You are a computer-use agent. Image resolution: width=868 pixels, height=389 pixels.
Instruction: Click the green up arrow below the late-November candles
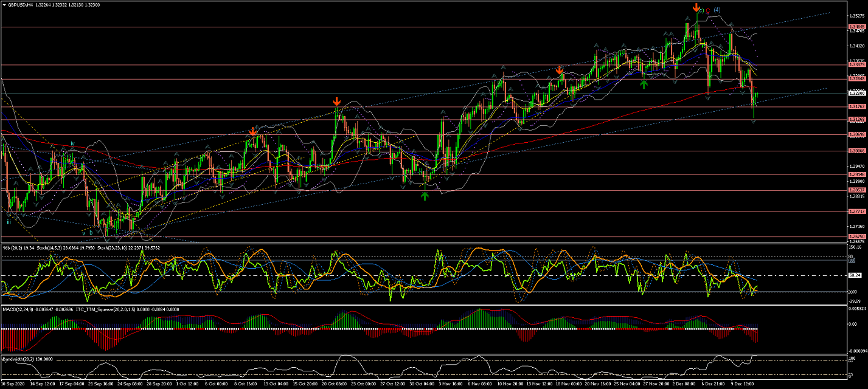point(644,84)
